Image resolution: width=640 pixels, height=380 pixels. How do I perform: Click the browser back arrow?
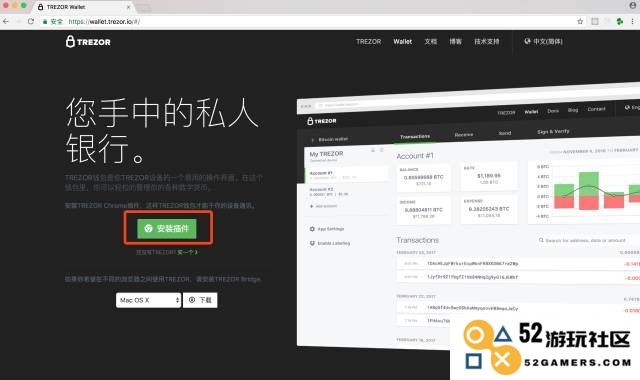click(x=5, y=21)
